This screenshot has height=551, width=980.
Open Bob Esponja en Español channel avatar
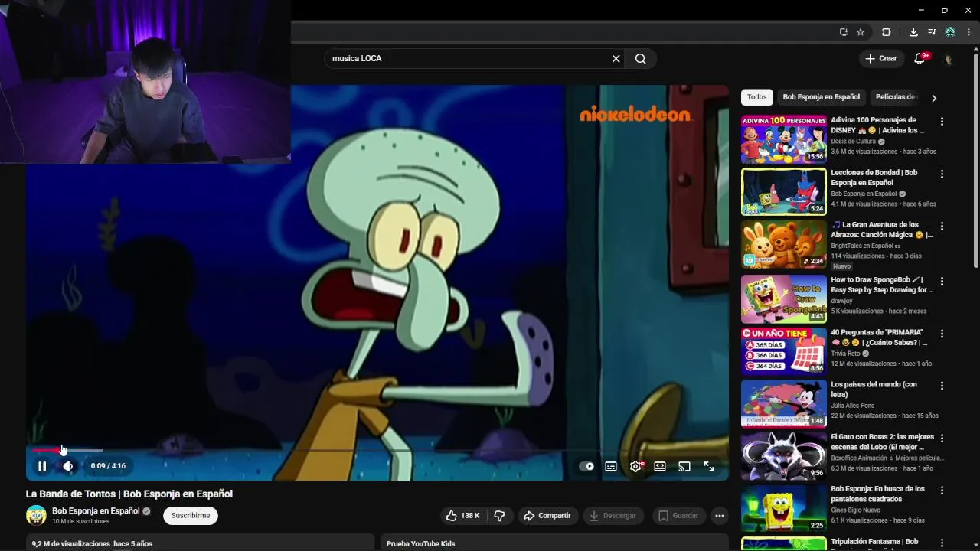click(x=36, y=516)
